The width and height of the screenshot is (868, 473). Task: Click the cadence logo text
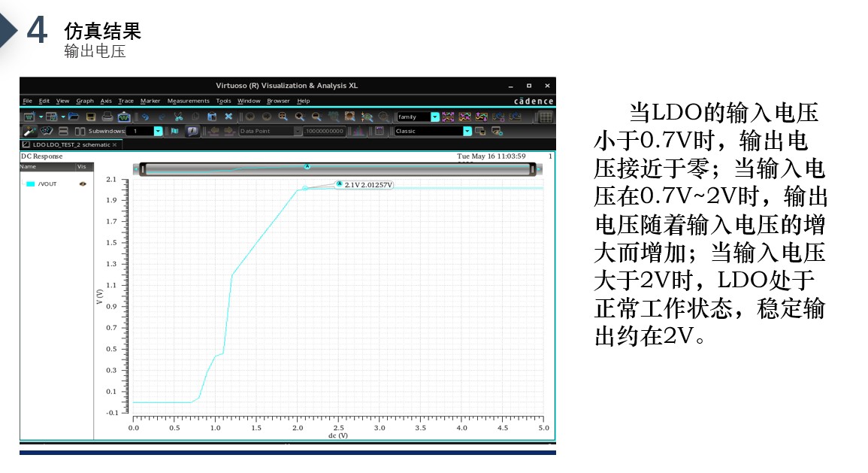pyautogui.click(x=534, y=101)
